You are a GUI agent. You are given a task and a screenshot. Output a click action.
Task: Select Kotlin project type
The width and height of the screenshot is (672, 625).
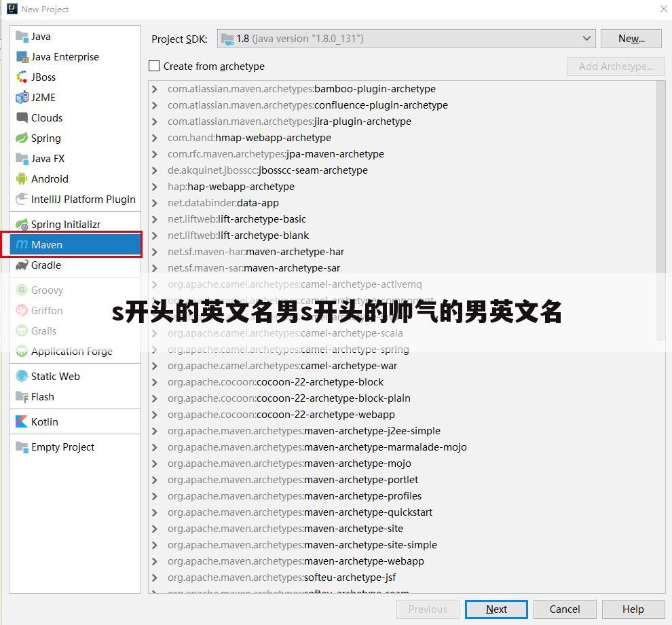tap(75, 421)
